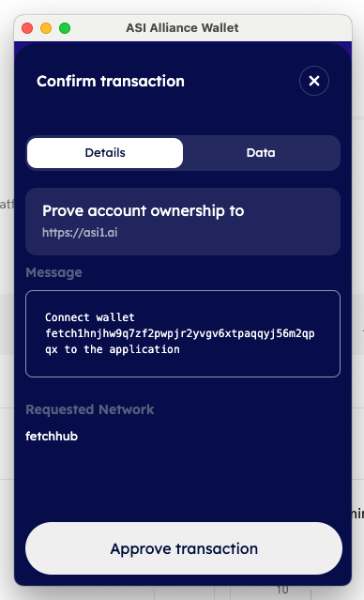
Task: Select the fetch1hnjhw9q7 wallet address line
Action: coord(180,333)
